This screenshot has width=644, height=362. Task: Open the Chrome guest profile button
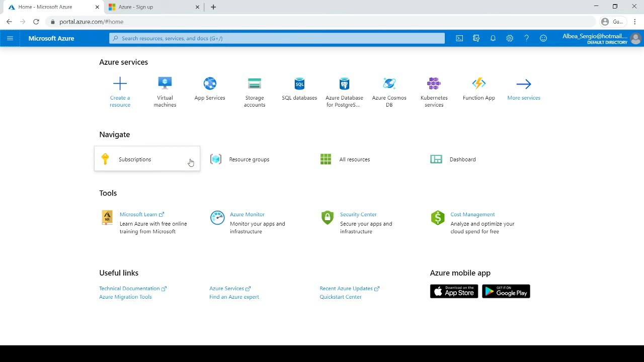612,22
